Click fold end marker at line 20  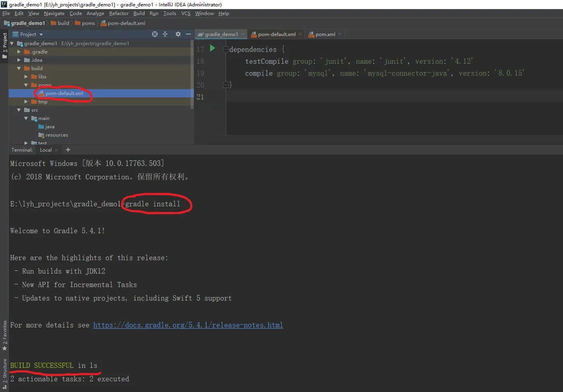(226, 85)
